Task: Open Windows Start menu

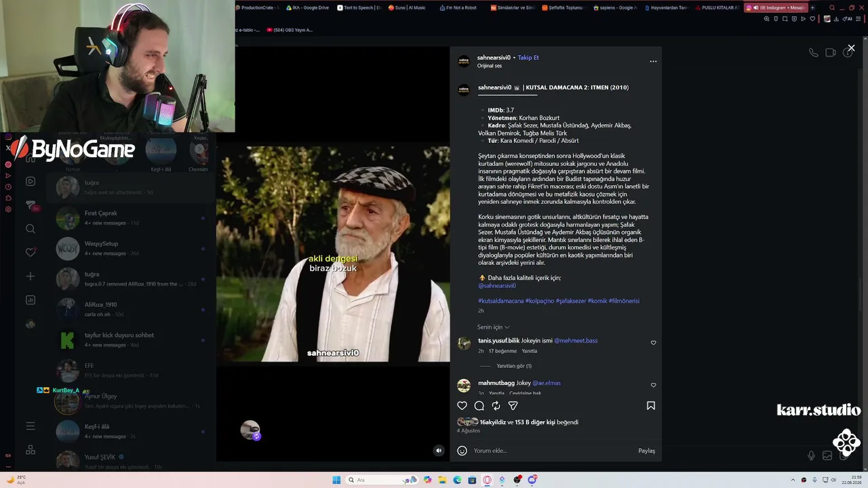Action: point(336,480)
